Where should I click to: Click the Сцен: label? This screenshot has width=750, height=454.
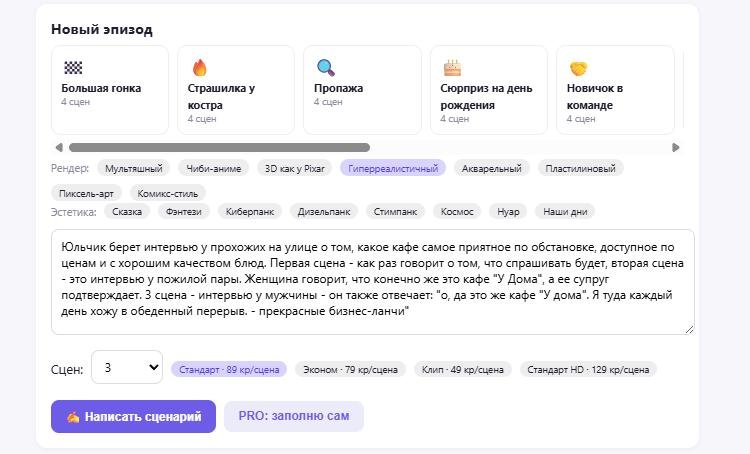point(67,369)
